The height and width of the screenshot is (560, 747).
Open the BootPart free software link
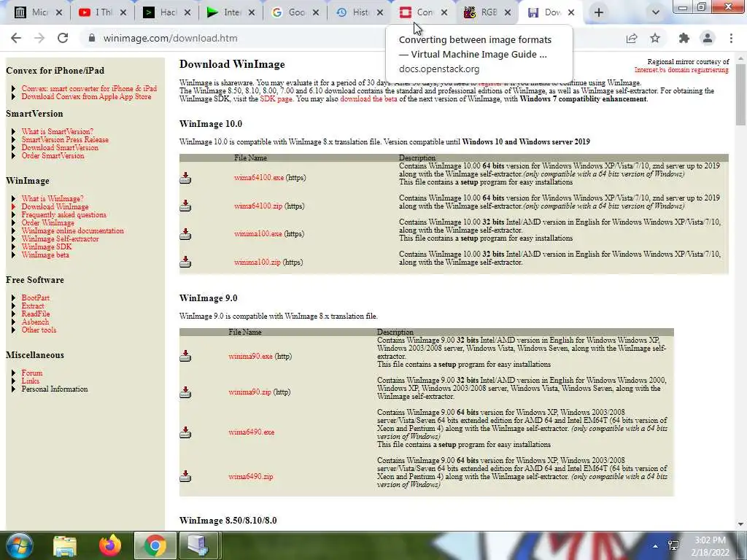35,297
